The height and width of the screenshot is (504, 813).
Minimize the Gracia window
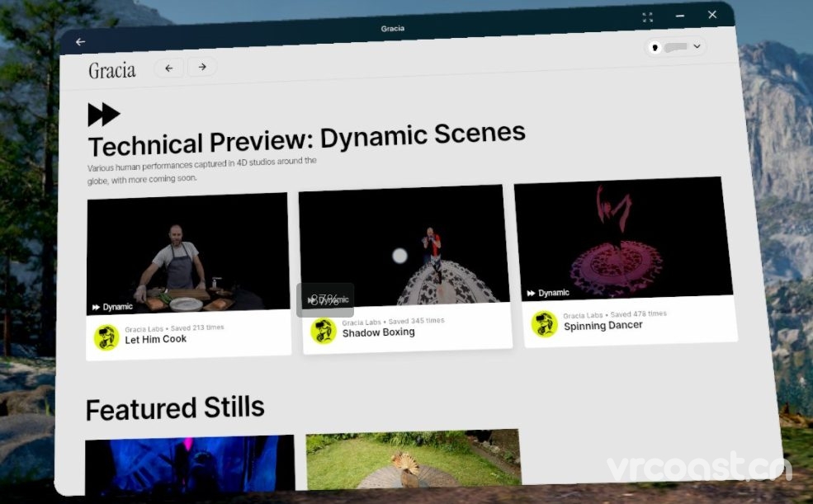680,16
